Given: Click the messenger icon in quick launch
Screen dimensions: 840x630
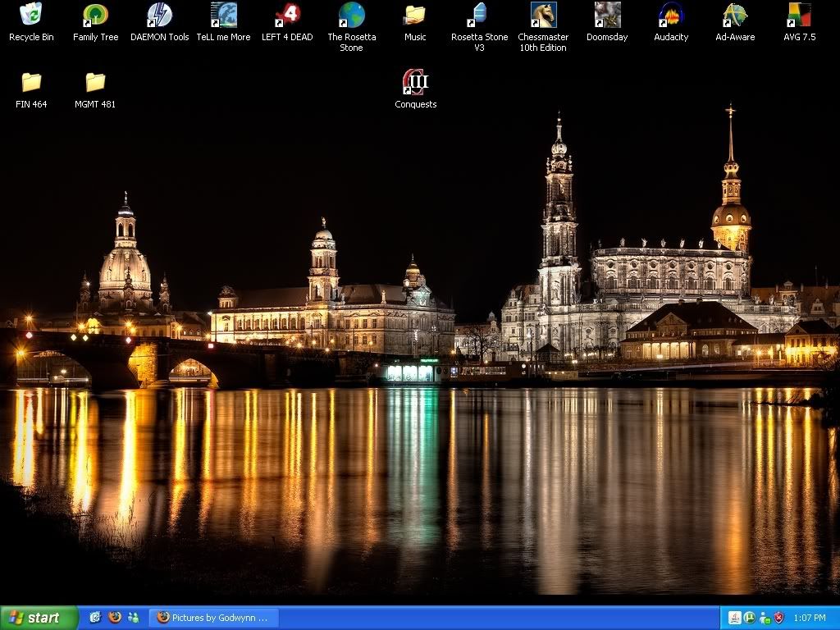Looking at the screenshot, I should click(x=134, y=617).
